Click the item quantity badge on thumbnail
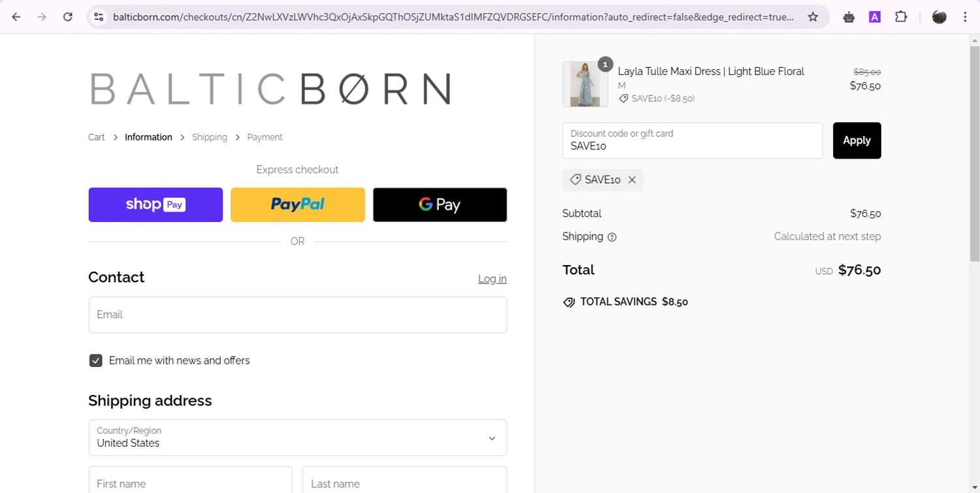The image size is (980, 493). click(605, 64)
